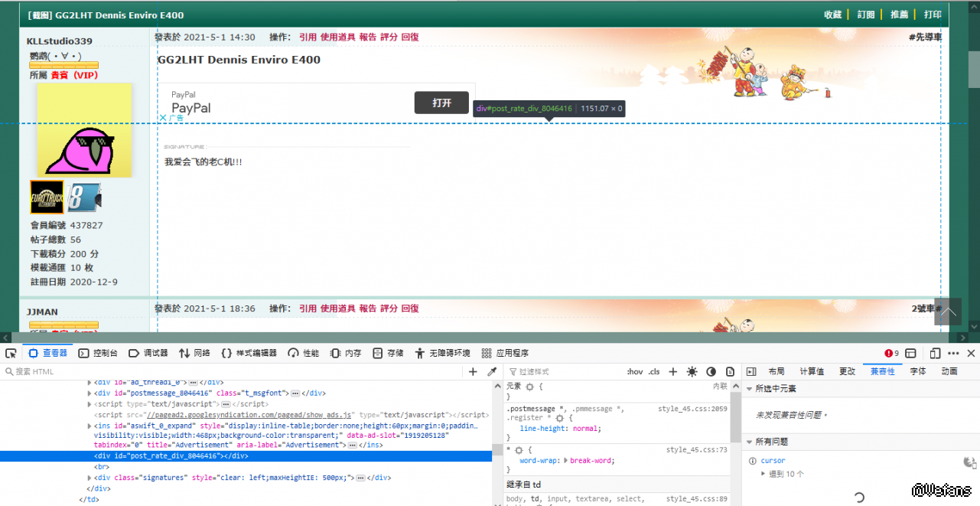Open the 网络 network tab
980x506 pixels.
[x=194, y=353]
